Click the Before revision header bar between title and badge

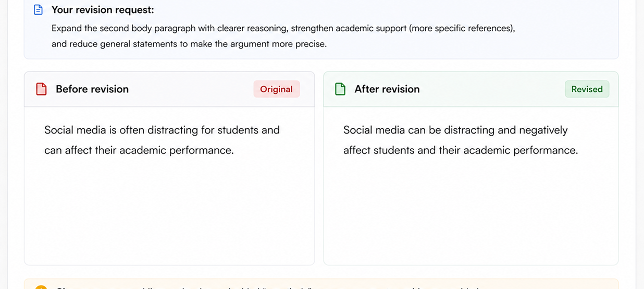191,89
